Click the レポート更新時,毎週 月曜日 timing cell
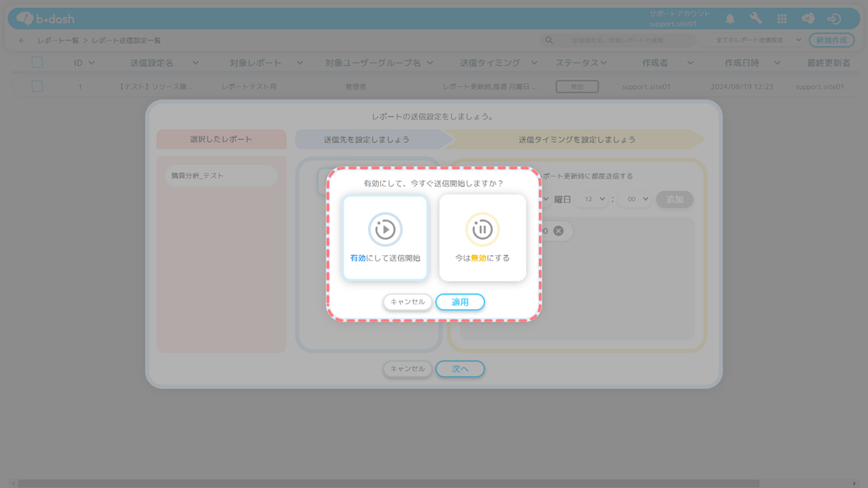868x488 pixels. coord(490,87)
